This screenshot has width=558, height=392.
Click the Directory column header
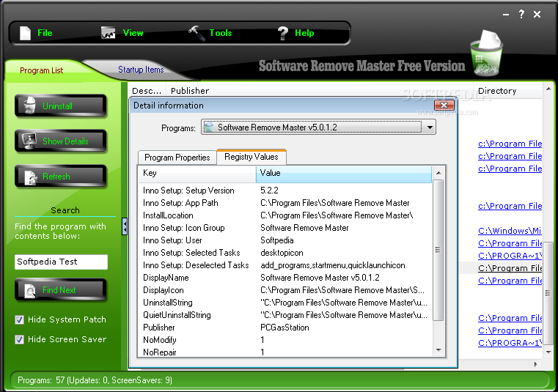(508, 91)
